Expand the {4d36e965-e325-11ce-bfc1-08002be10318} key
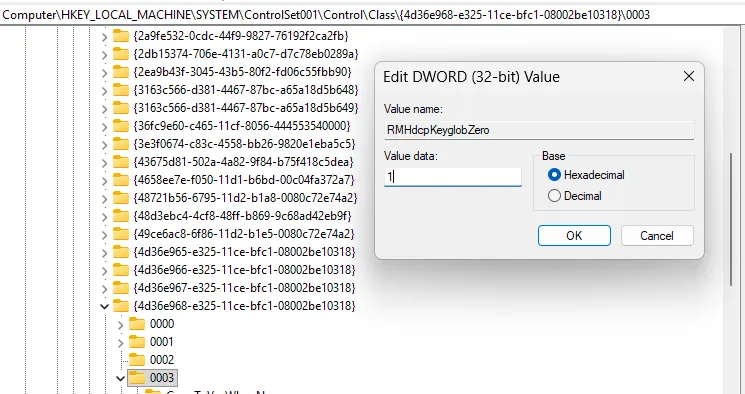The image size is (745, 394). coord(105,252)
